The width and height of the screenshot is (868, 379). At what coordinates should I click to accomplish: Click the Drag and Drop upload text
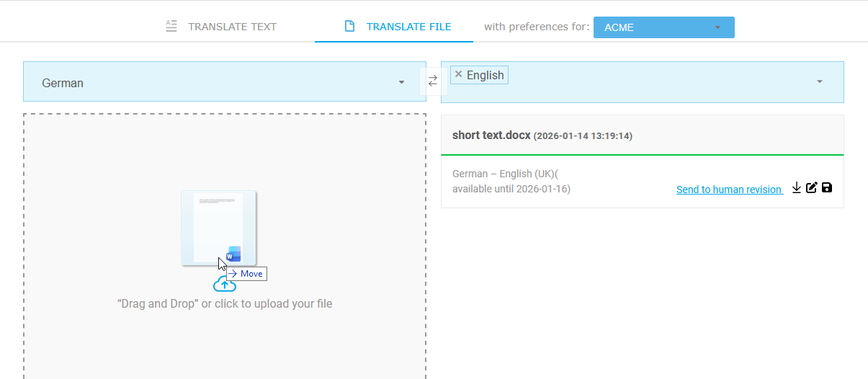(224, 303)
